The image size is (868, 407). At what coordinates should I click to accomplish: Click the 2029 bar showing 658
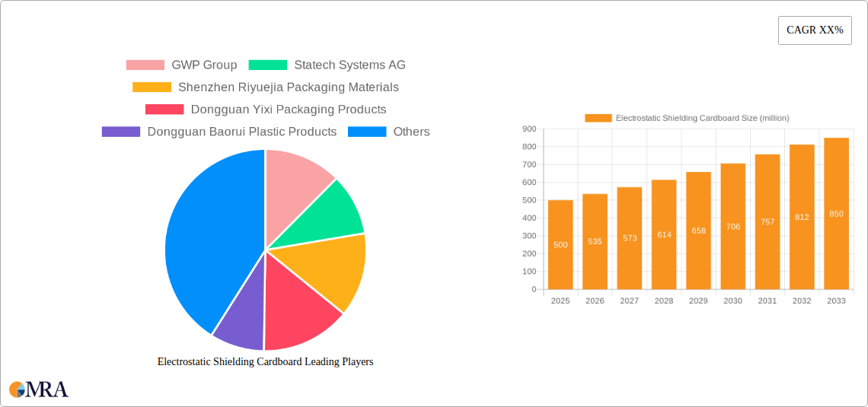[x=699, y=231]
